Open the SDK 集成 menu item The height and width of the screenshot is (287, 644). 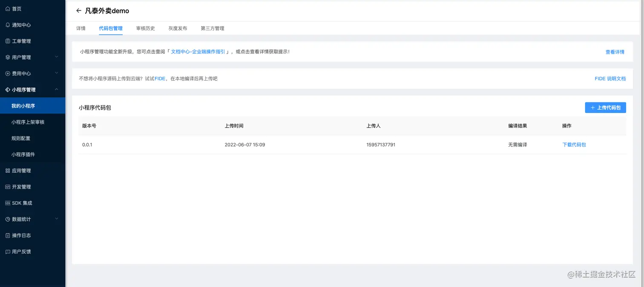32,203
